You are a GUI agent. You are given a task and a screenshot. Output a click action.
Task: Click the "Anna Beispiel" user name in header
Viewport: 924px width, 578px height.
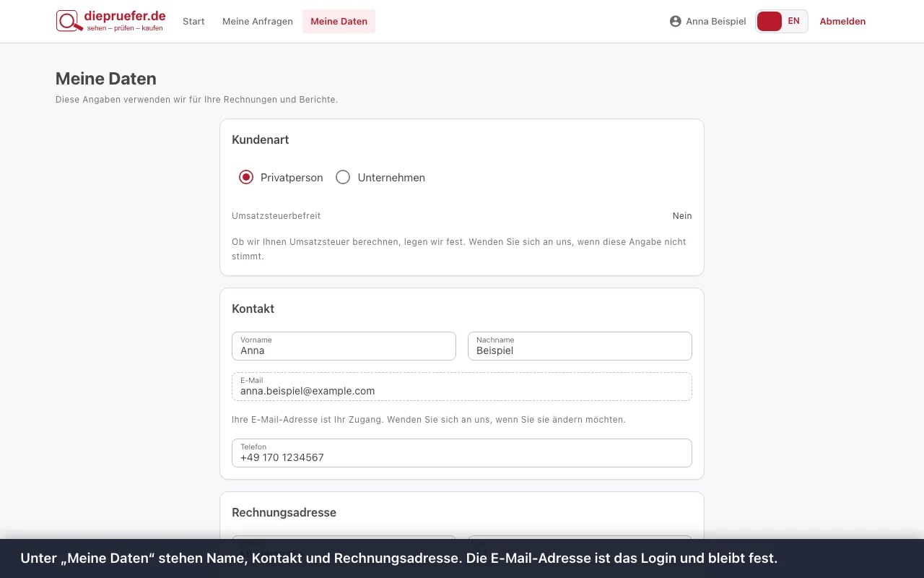pos(716,22)
